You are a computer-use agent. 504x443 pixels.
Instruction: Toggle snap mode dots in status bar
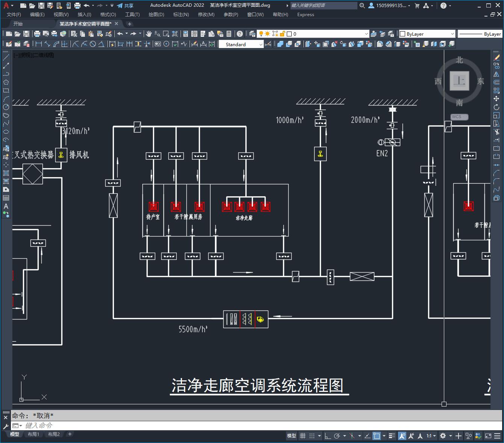312,436
